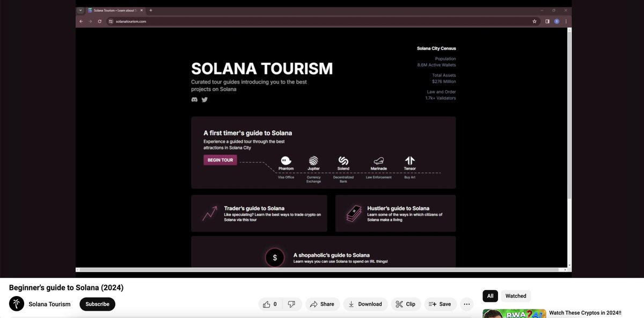The image size is (644, 318).
Task: Click the 'Visa Office' label under Phantom
Action: pos(286,178)
